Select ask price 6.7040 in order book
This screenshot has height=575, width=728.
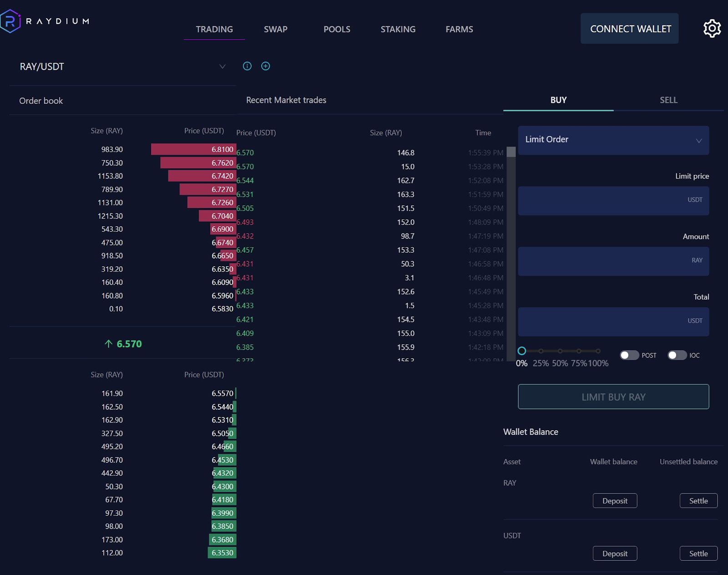point(222,216)
